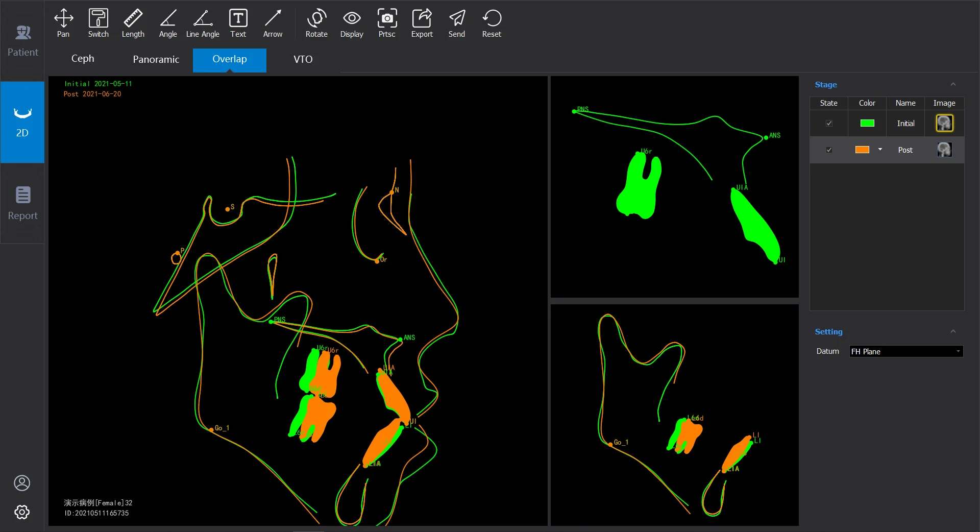Select the Pan tool
980x532 pixels.
pos(63,23)
